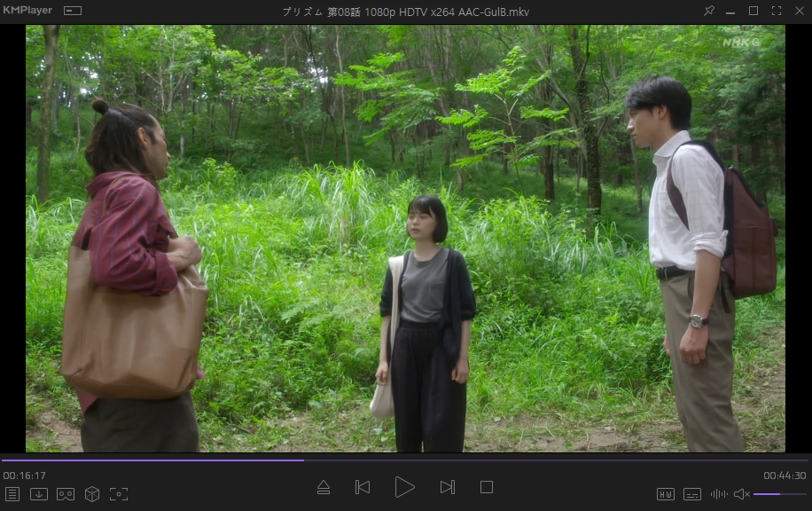The width and height of the screenshot is (812, 511).
Task: Click the playback seek bar
Action: [405, 460]
